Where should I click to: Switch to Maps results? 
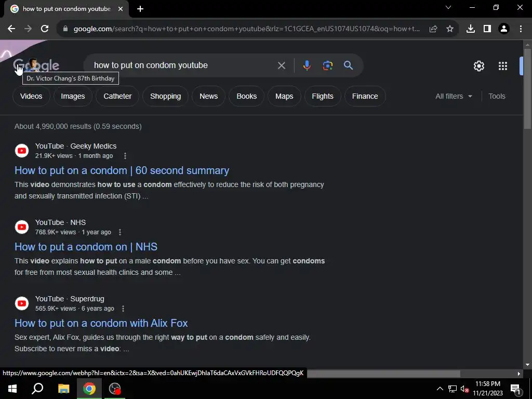click(284, 96)
